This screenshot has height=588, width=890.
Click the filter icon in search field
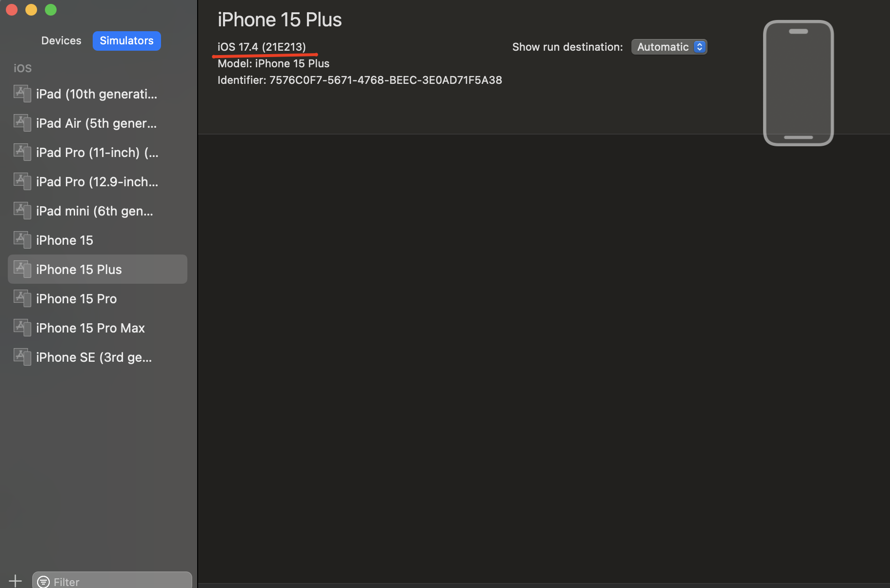point(43,582)
